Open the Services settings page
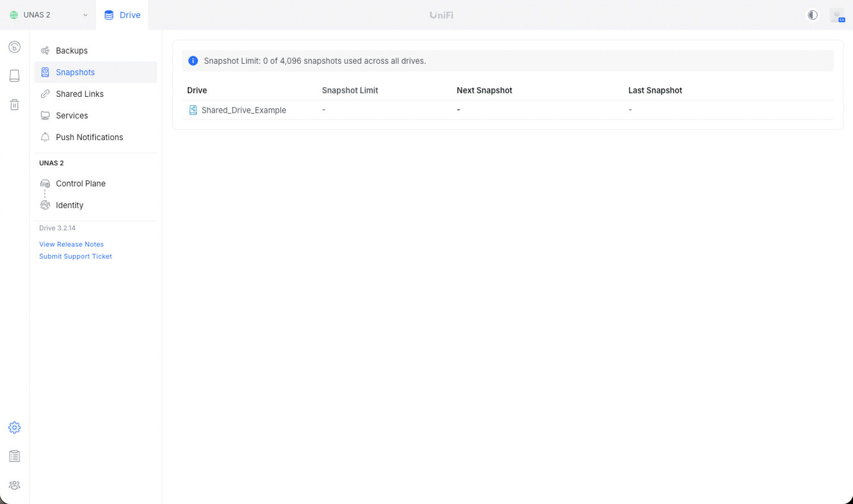Viewport: 853px width, 504px height. [72, 116]
